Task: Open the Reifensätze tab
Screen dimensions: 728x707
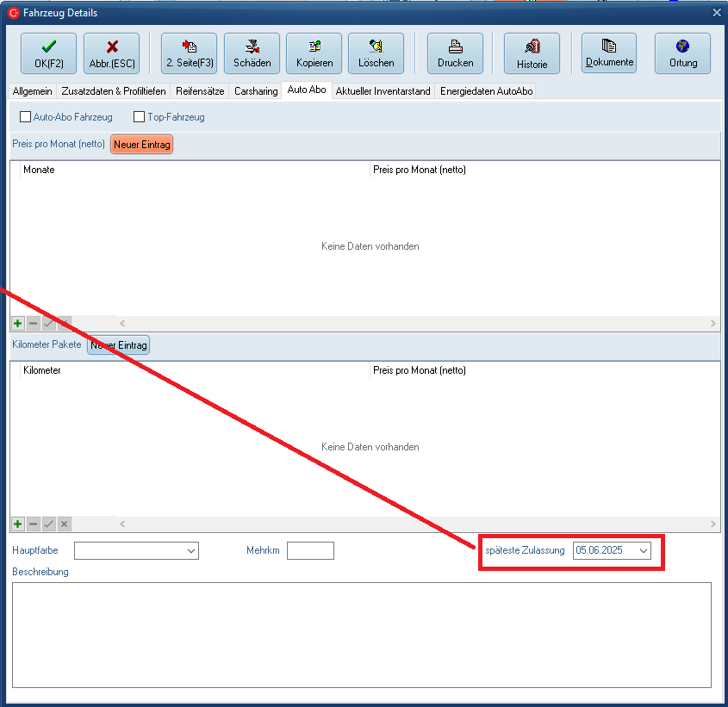Action: [x=200, y=90]
